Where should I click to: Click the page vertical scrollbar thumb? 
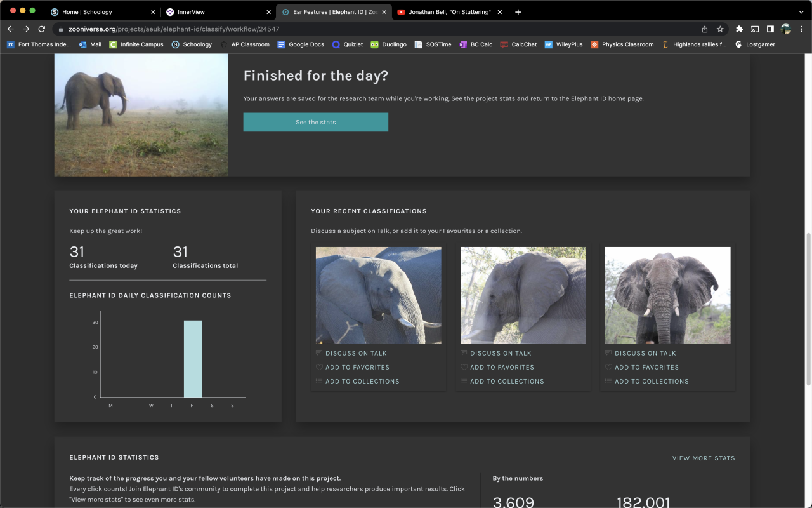point(808,309)
